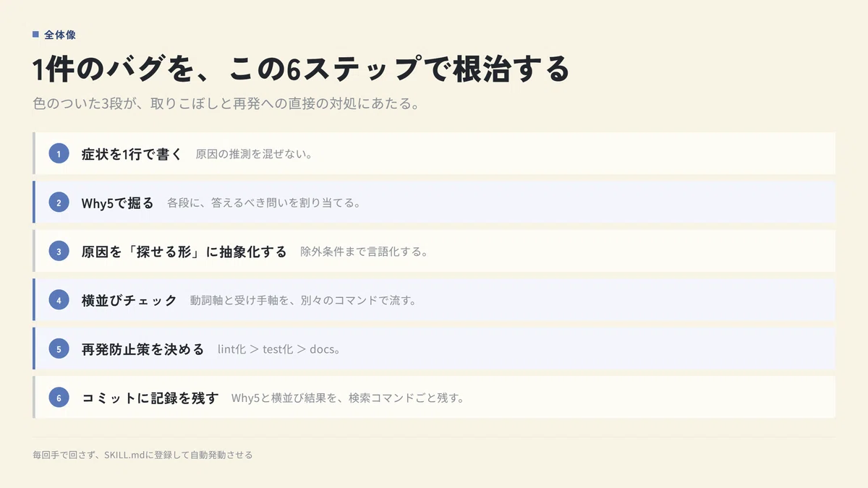Click the footer note mentioning SKILL.md
Viewport: 868px width, 488px height.
(142, 455)
